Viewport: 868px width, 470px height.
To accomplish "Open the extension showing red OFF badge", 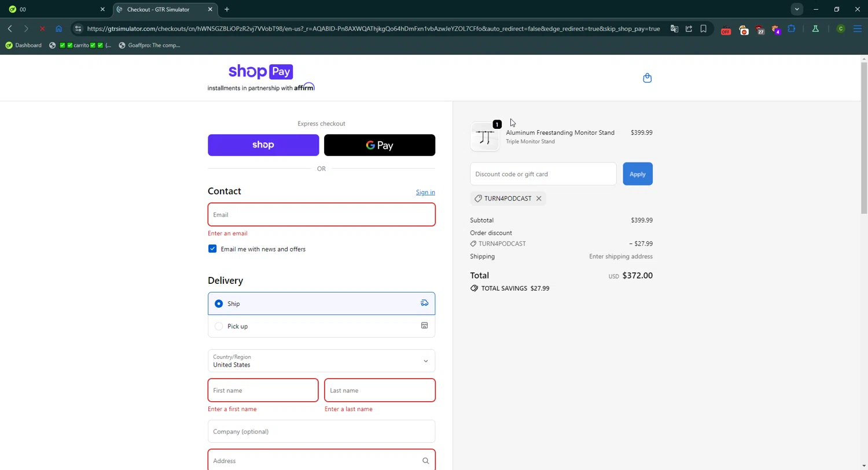I will point(726,29).
